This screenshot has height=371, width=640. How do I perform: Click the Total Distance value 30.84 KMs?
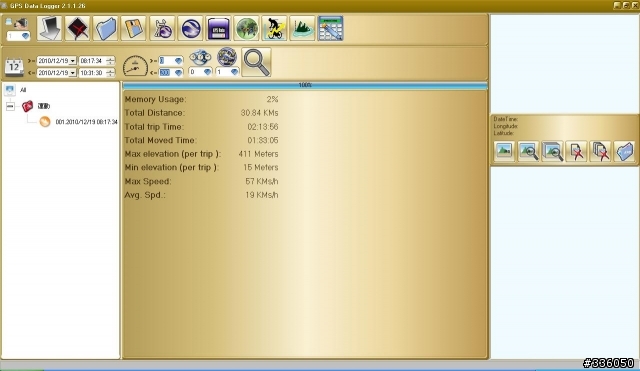(x=259, y=113)
